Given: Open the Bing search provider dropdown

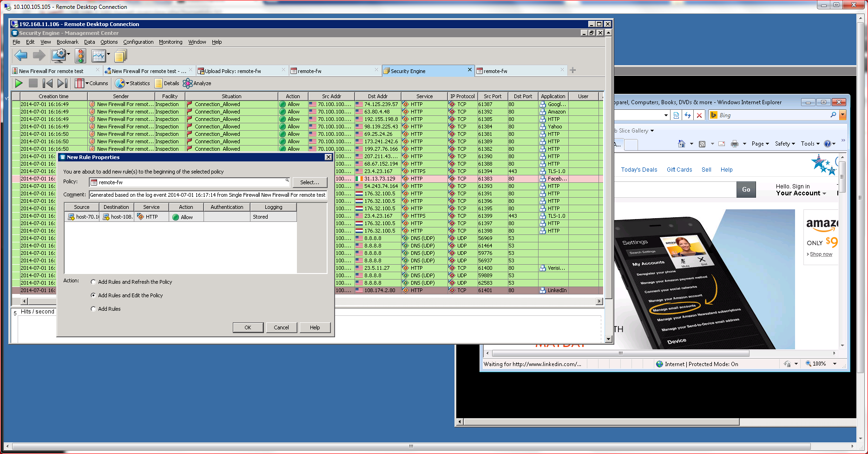Looking at the screenshot, I should [842, 115].
